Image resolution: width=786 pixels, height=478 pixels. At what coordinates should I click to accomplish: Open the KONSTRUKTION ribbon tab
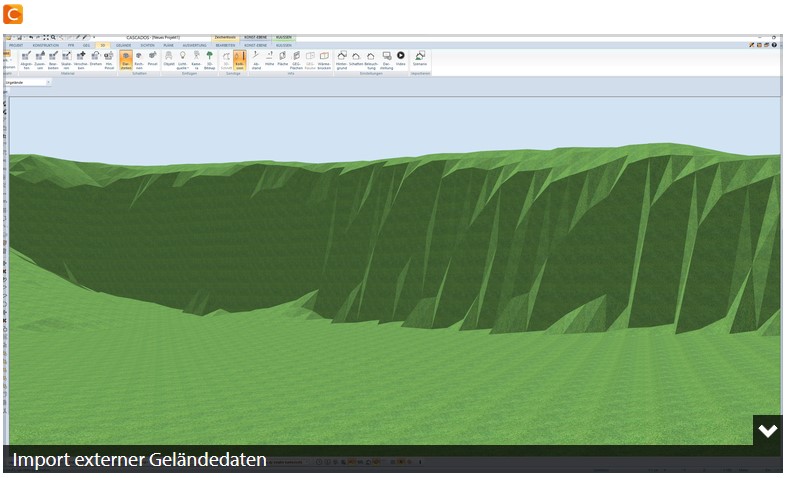(x=46, y=45)
